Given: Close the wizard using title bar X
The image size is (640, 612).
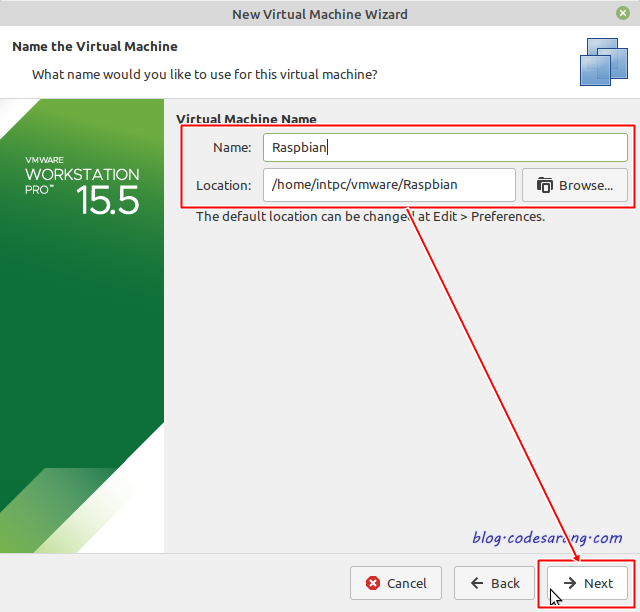Looking at the screenshot, I should [623, 13].
